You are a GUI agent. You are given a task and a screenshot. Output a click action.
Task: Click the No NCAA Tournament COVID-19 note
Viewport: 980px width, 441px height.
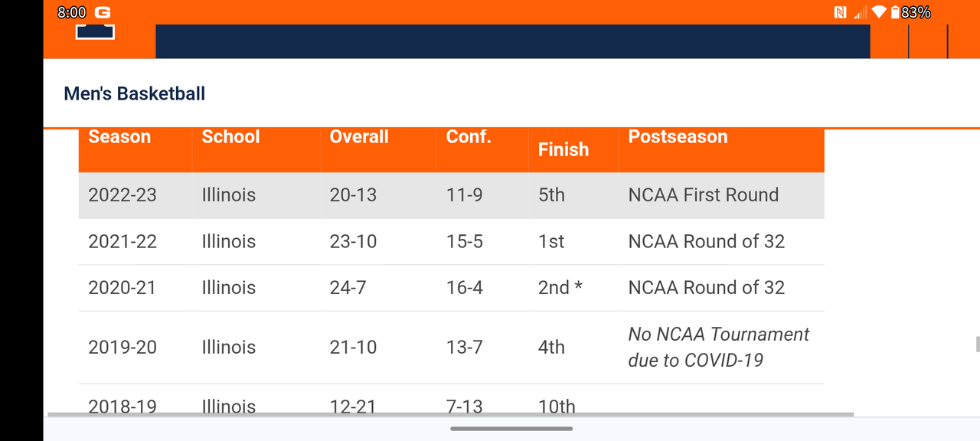(x=718, y=347)
